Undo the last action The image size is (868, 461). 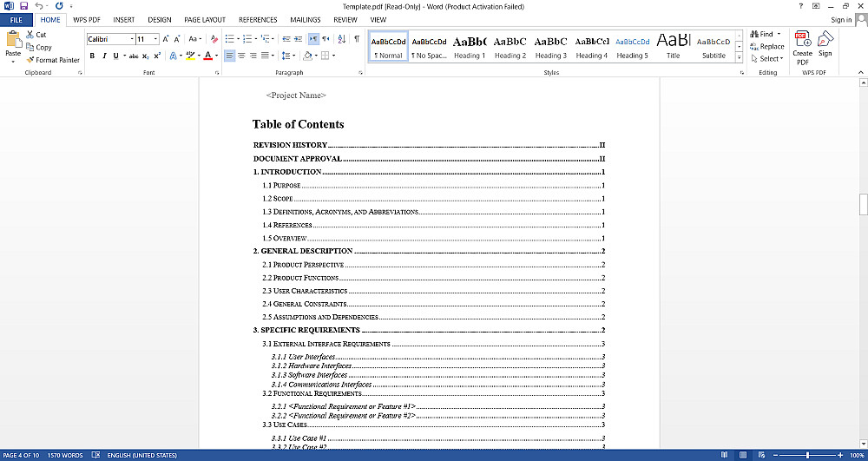[x=38, y=6]
